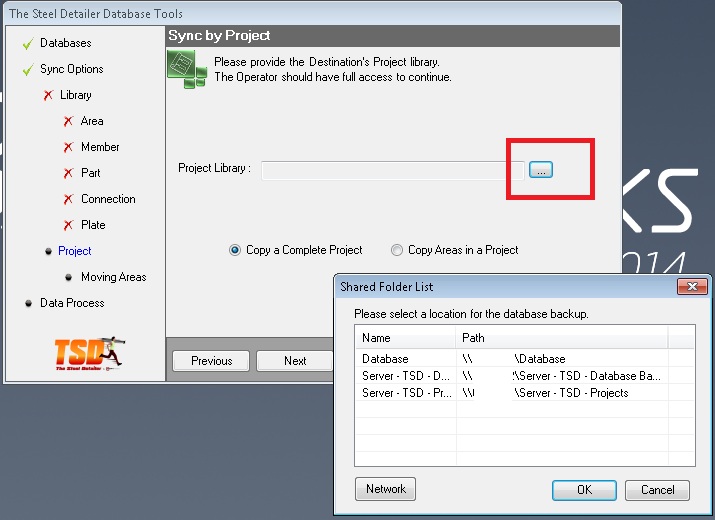The height and width of the screenshot is (520, 715).
Task: Click the Previous button
Action: click(x=211, y=361)
